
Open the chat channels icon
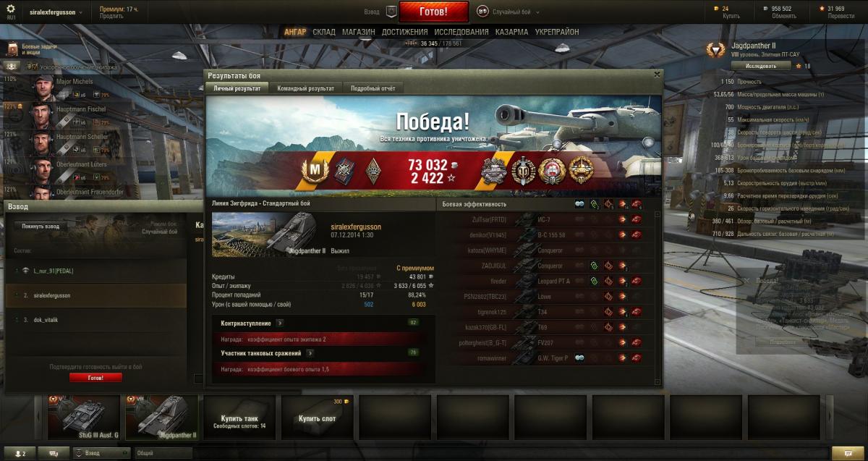pyautogui.click(x=54, y=453)
